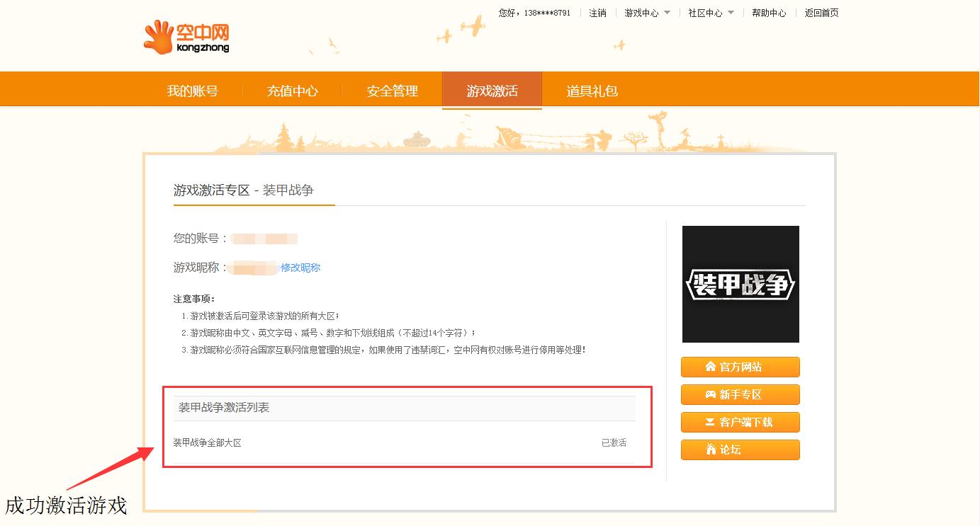Click the 修改昵称 link
Screen dimensions: 980x526
(300, 268)
